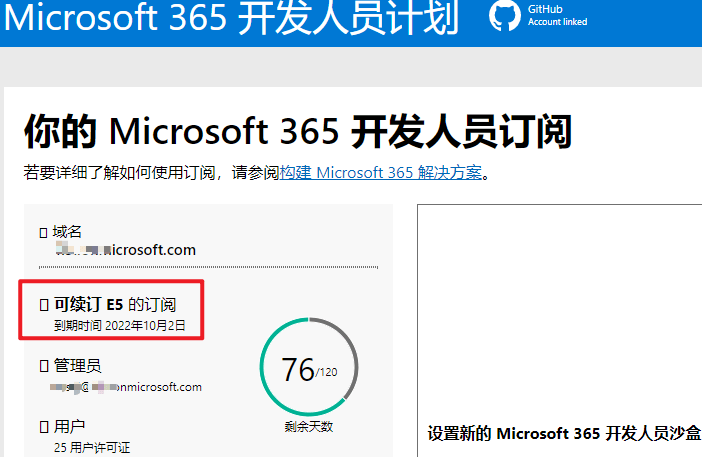Click the GitHub octocat icon
The image size is (702, 457).
[x=505, y=16]
